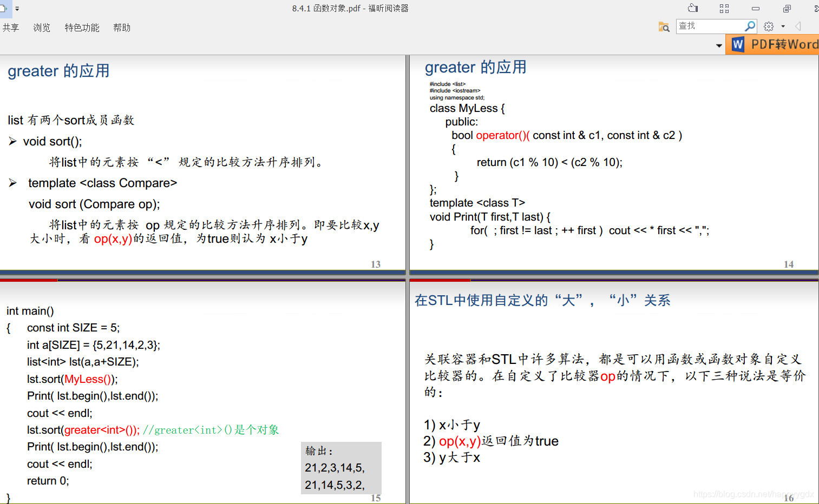Click list item '2) op(x,y)返回值为true'

coord(491,441)
